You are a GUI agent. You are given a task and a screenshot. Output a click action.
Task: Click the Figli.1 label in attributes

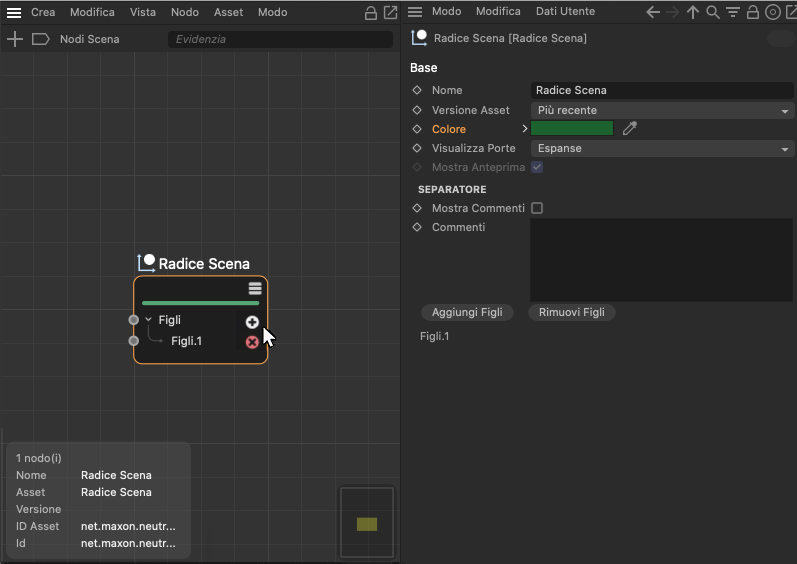(435, 336)
